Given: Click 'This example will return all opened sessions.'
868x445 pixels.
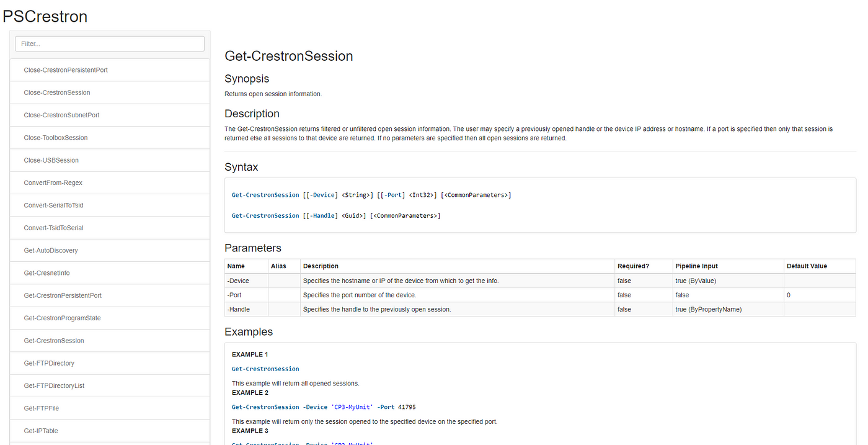Looking at the screenshot, I should (296, 383).
